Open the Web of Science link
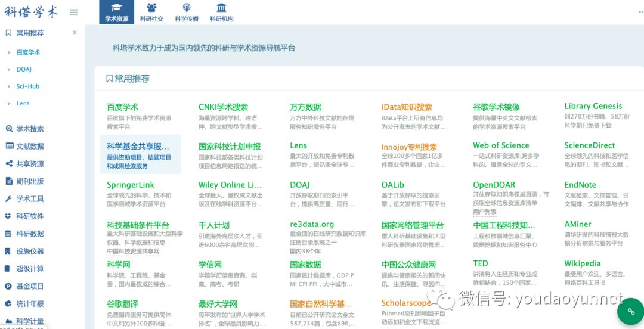 [501, 145]
